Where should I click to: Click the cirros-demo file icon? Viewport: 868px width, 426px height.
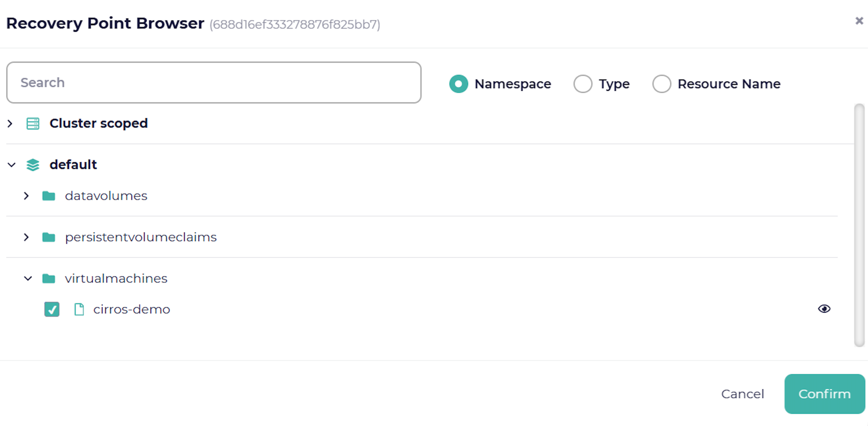79,309
